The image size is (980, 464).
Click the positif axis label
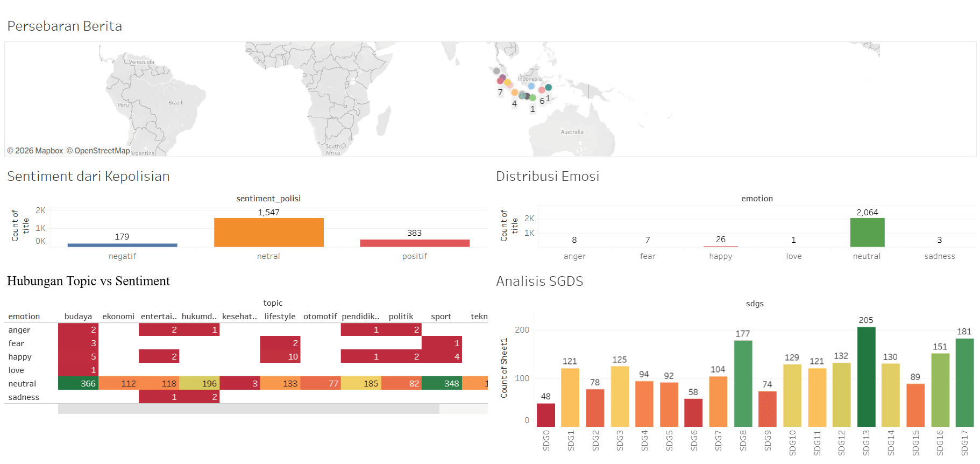[x=415, y=256]
